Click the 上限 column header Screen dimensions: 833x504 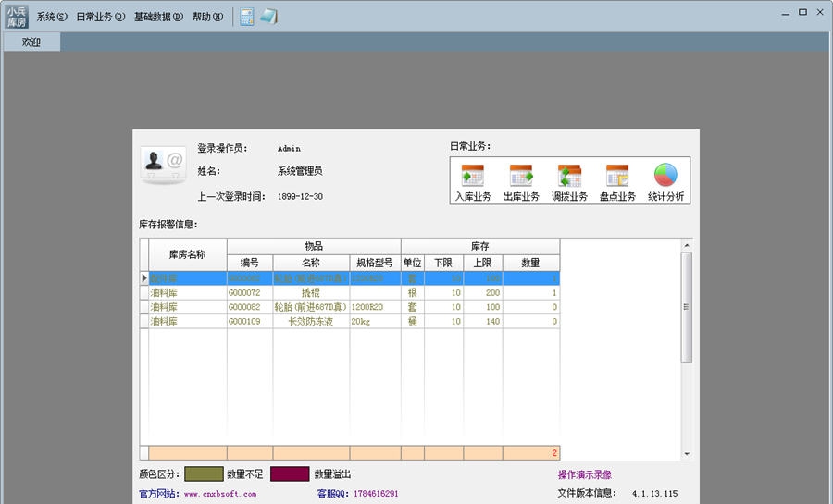pos(483,263)
